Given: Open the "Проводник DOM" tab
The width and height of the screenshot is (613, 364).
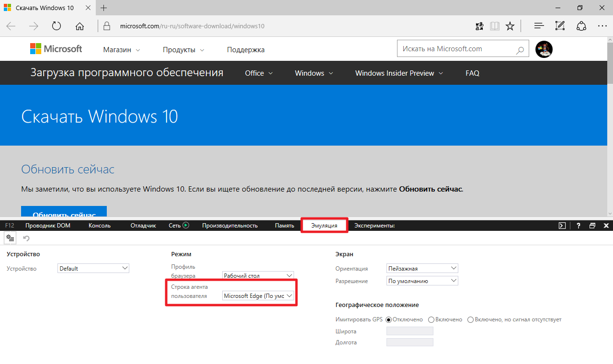Looking at the screenshot, I should pyautogui.click(x=48, y=226).
